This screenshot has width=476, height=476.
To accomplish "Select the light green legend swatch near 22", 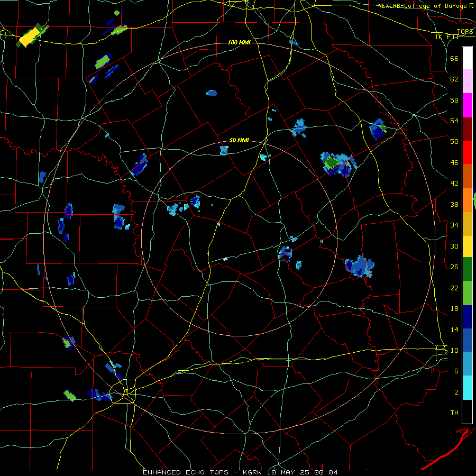I will pos(467,292).
